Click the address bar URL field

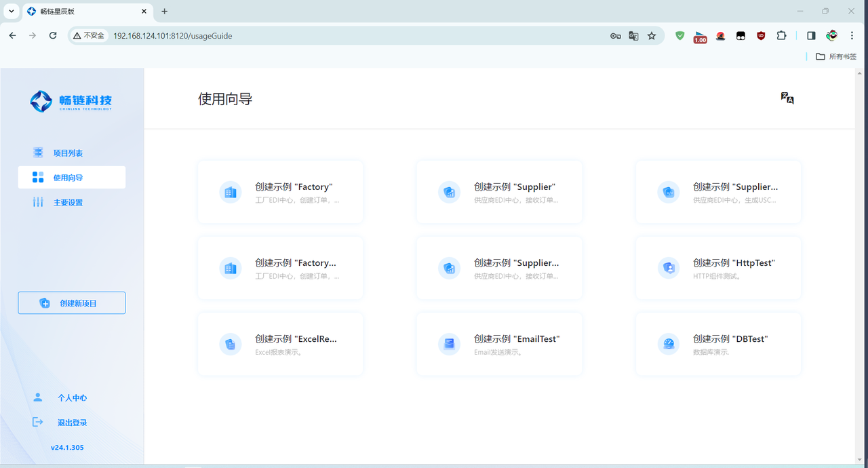(339, 36)
